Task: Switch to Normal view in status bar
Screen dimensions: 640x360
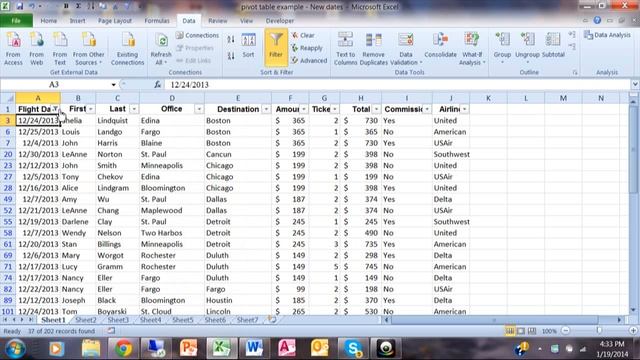Action: click(x=510, y=331)
